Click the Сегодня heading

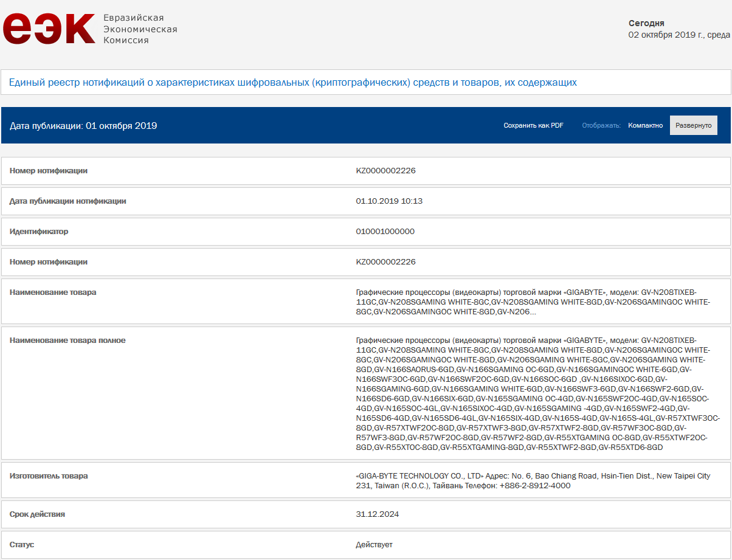pyautogui.click(x=646, y=23)
